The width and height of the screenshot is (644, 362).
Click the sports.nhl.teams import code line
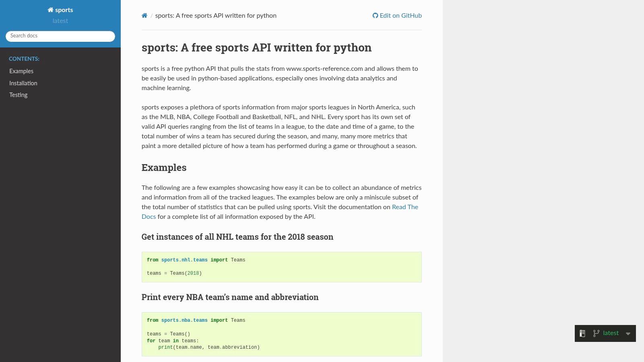[x=196, y=260]
